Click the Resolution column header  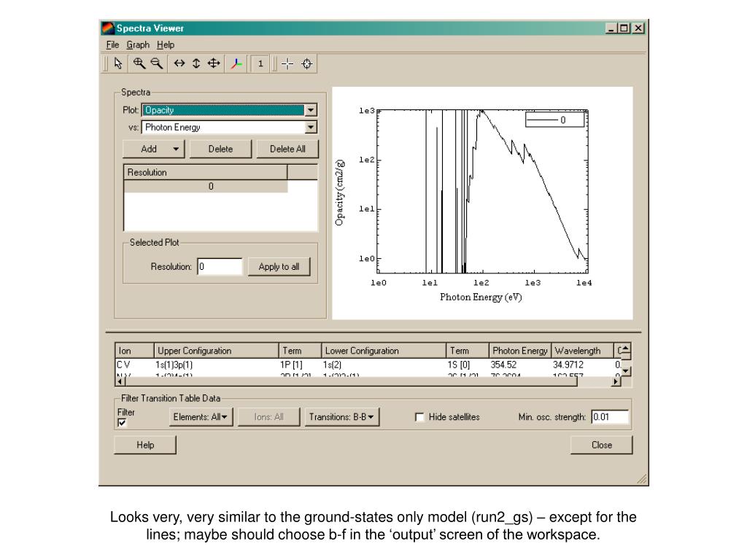pyautogui.click(x=205, y=172)
